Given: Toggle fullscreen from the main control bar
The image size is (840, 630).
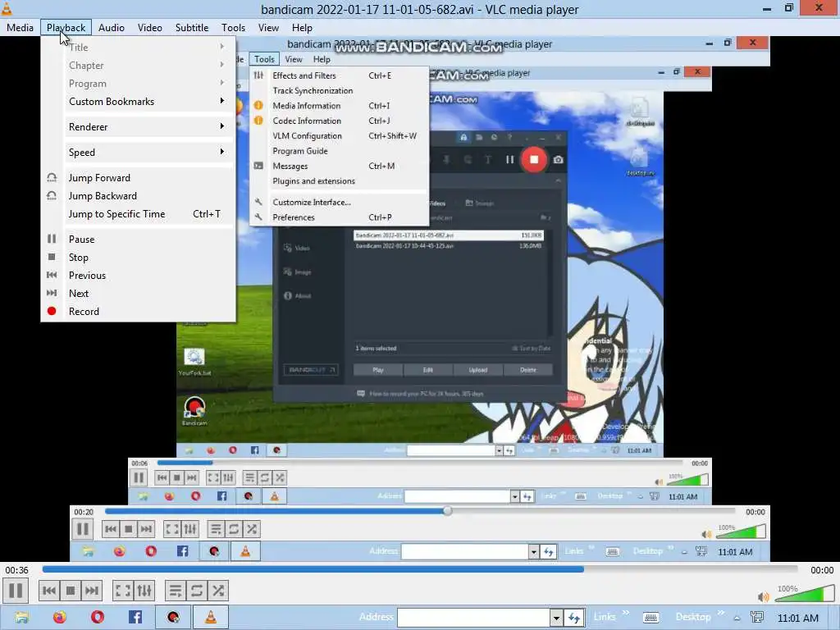Looking at the screenshot, I should click(123, 591).
